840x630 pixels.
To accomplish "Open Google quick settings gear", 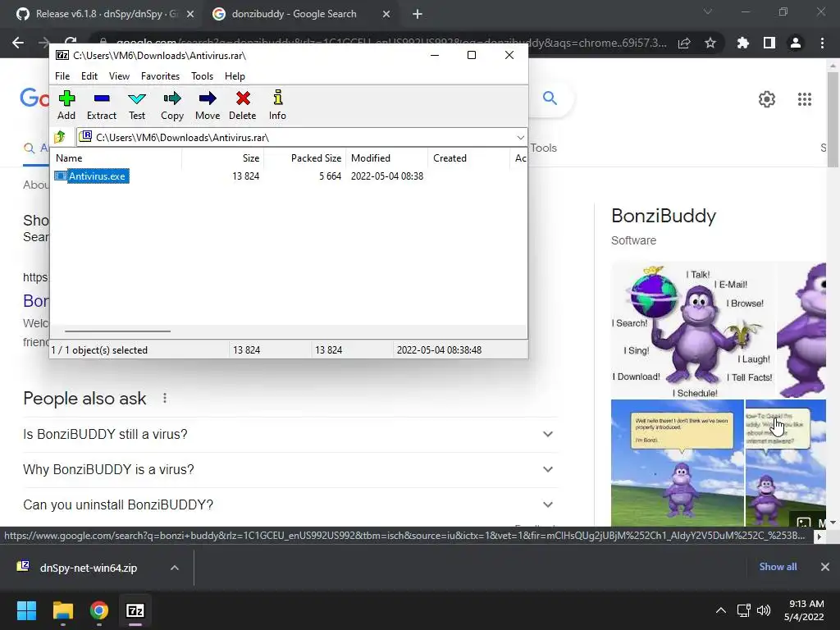I will 767,99.
